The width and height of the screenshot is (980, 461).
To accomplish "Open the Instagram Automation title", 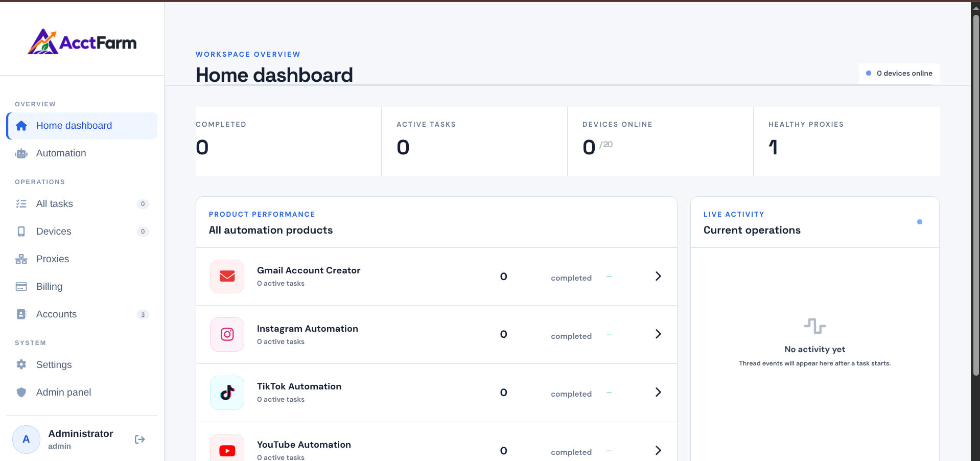I will (x=308, y=329).
